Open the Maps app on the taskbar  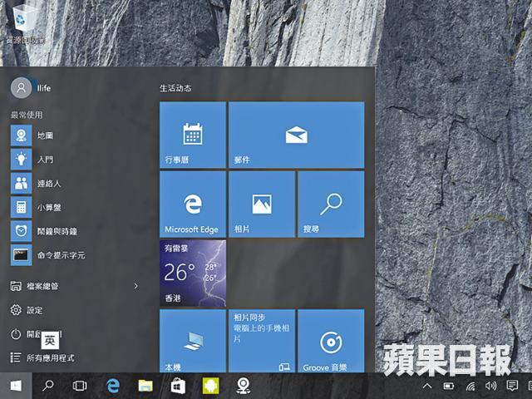(244, 386)
